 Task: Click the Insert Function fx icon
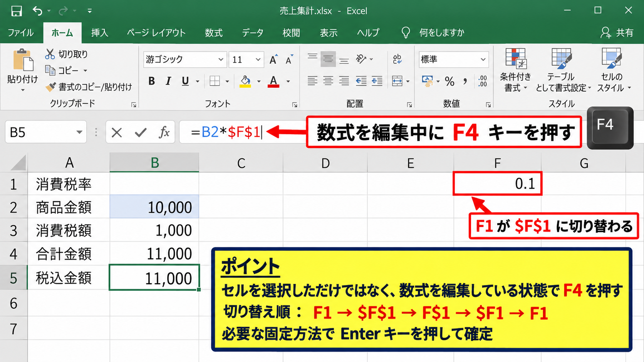[x=164, y=132]
